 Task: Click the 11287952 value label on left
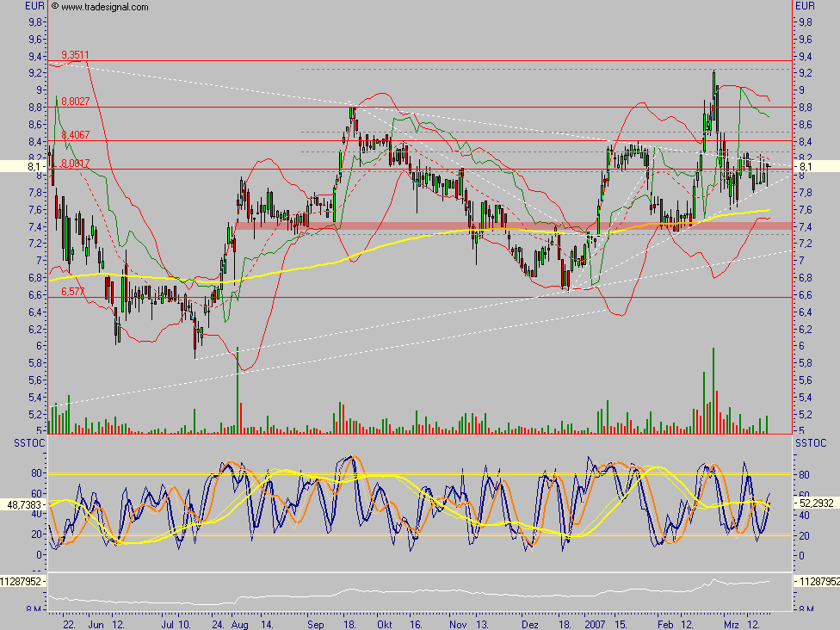(x=23, y=581)
